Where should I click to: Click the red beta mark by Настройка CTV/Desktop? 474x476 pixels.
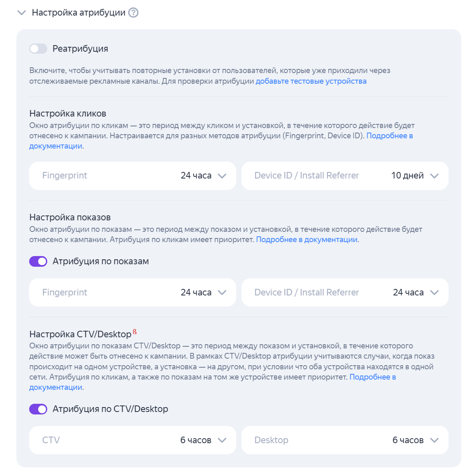(135, 332)
